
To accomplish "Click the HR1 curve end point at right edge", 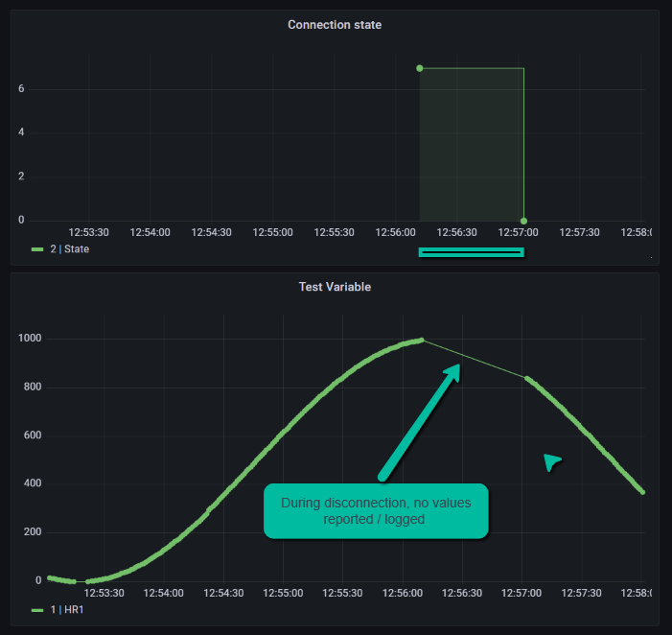I will pyautogui.click(x=641, y=491).
